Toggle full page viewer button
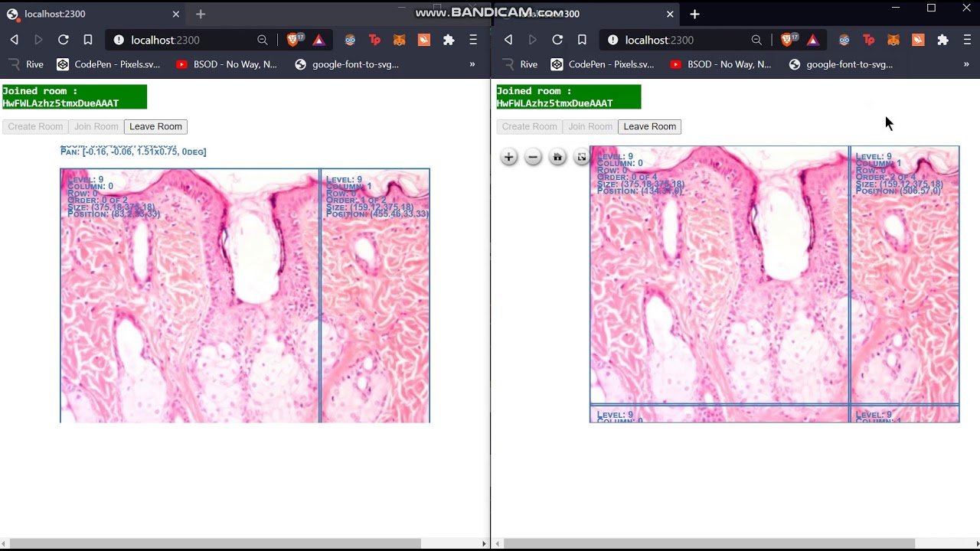Viewport: 980px width, 551px height. pos(582,157)
